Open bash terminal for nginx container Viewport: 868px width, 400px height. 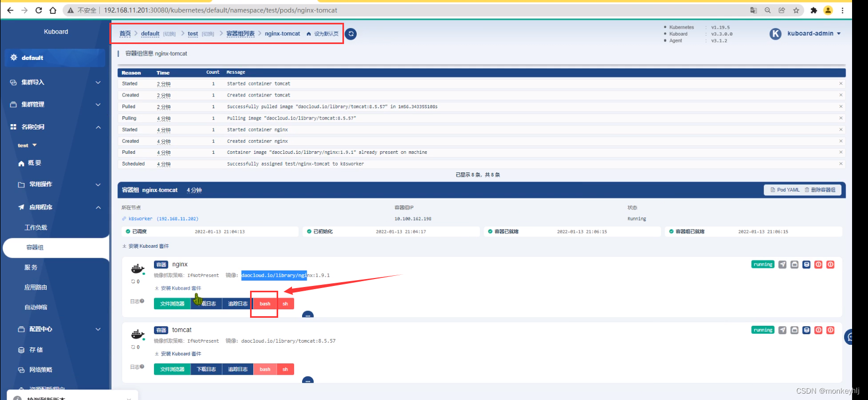click(x=265, y=304)
